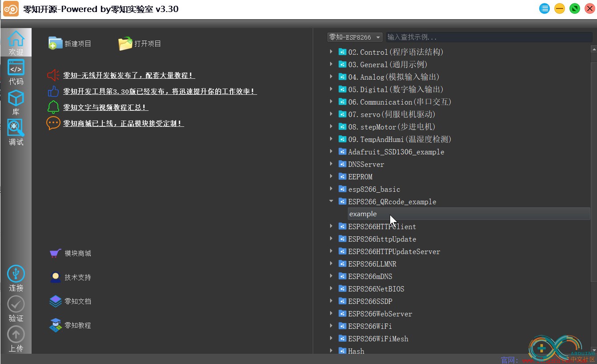This screenshot has width=597, height=364.
Task: Click the 上传 upload arrow button
Action: [x=16, y=335]
